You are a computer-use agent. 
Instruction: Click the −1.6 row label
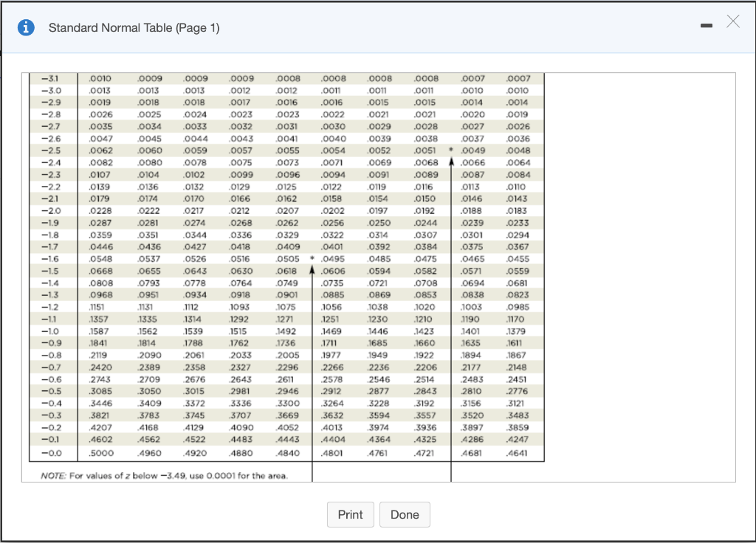tap(51, 259)
